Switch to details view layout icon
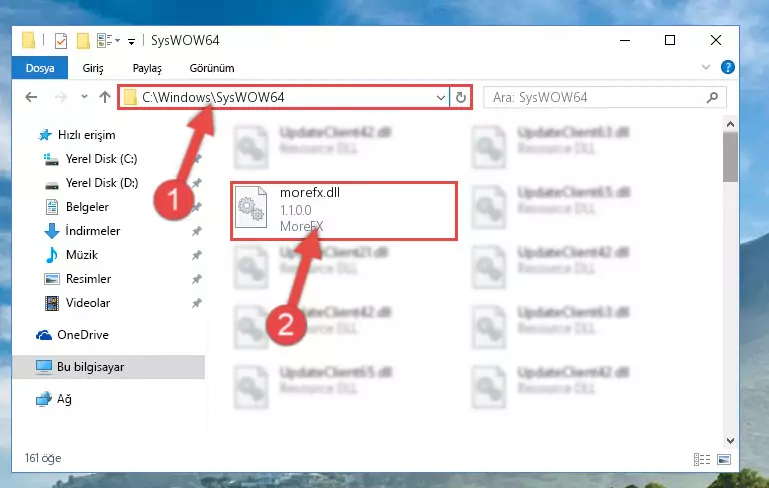The height and width of the screenshot is (488, 769). [x=702, y=460]
